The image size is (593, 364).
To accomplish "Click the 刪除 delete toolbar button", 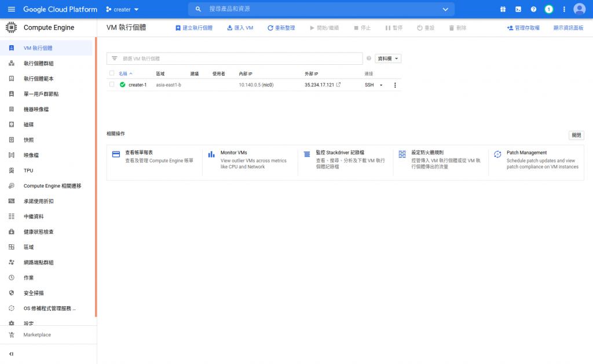I will pyautogui.click(x=457, y=28).
